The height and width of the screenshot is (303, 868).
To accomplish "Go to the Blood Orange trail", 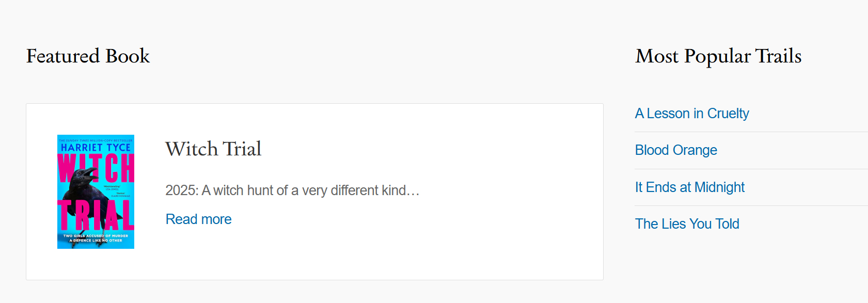I will 675,150.
